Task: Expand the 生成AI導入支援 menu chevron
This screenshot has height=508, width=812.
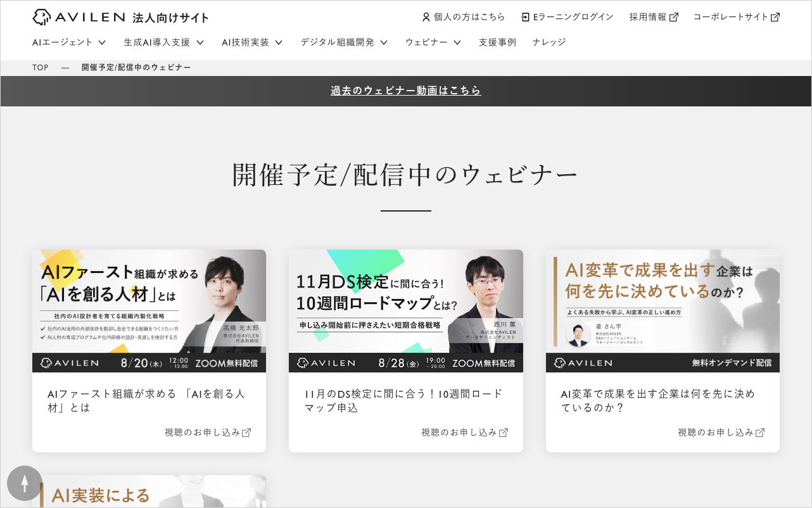Action: [x=200, y=42]
